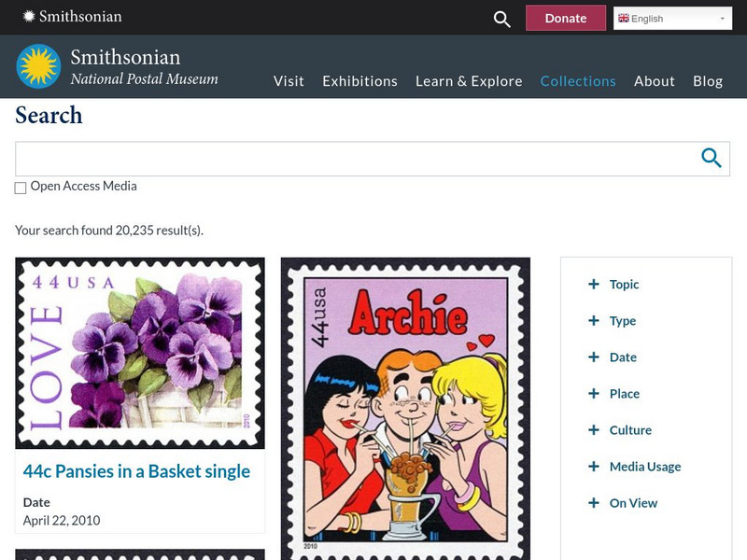Screen dimensions: 747x560
Task: Click the Search page heading
Action: point(49,115)
